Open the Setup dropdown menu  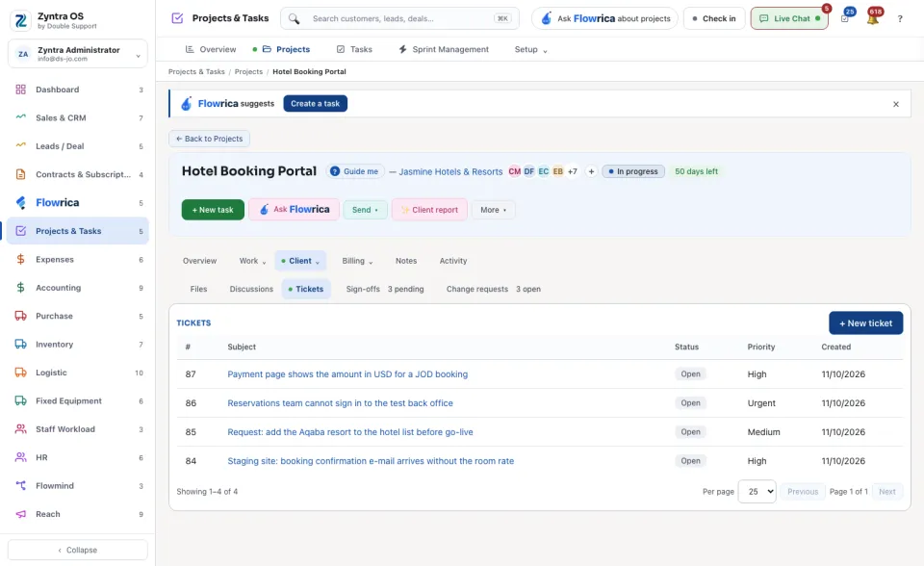coord(530,49)
